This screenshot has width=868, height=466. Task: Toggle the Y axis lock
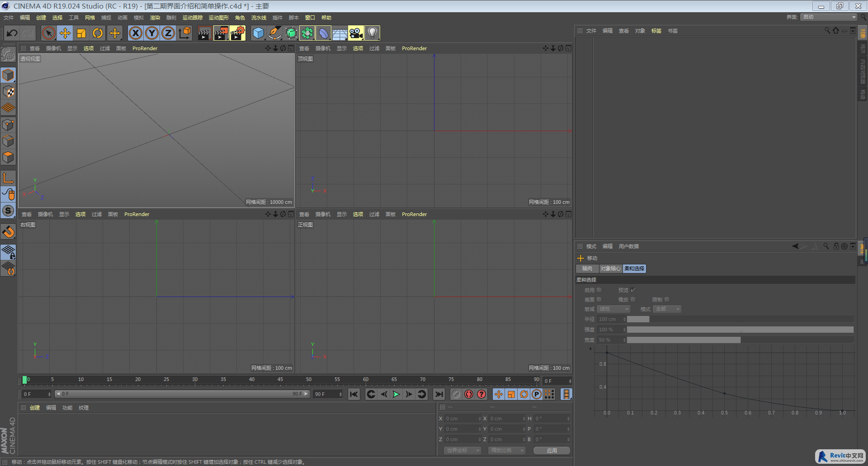152,33
